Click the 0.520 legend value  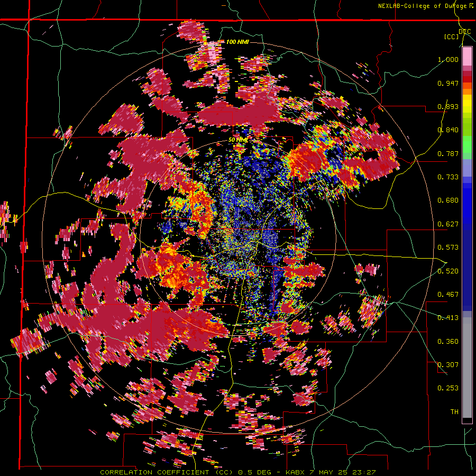click(x=448, y=271)
